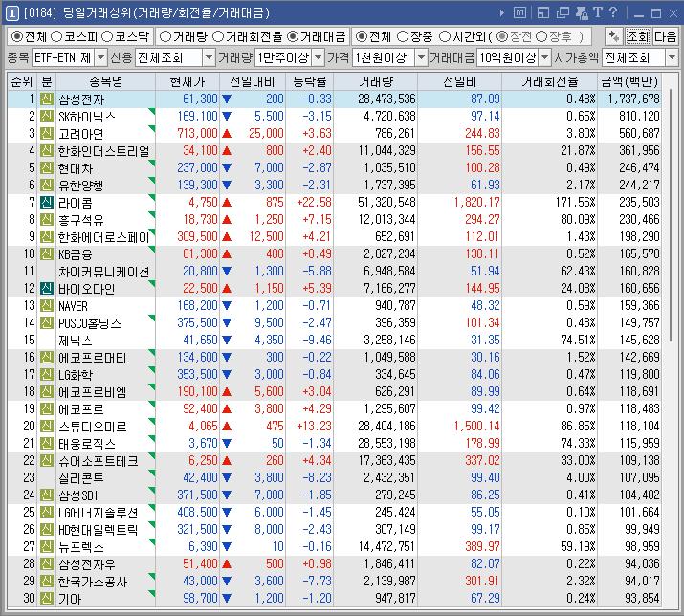Click the 다음 next button
Image resolution: width=684 pixels, height=616 pixels.
pos(665,36)
